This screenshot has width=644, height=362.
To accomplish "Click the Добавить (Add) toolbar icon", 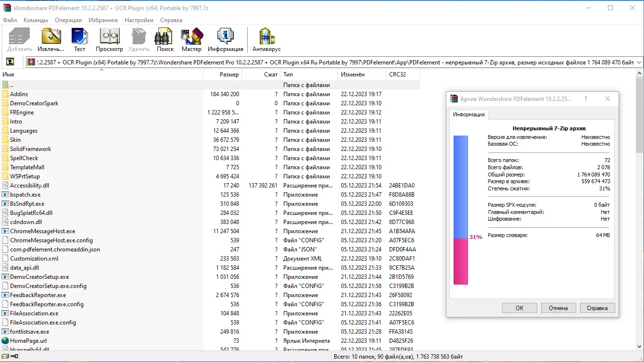I will (19, 37).
